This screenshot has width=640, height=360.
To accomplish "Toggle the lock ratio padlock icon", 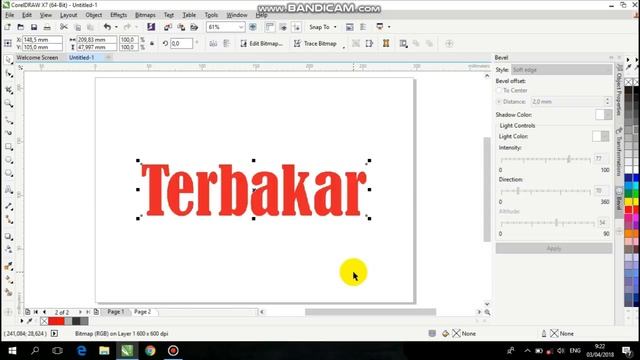I will (x=152, y=43).
